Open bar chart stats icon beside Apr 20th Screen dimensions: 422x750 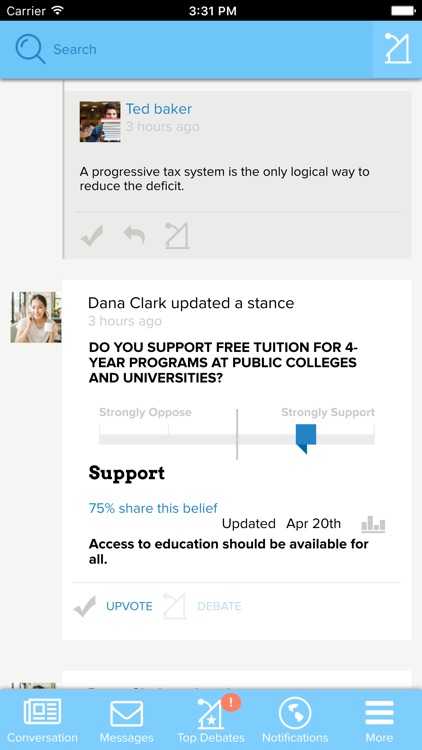click(373, 524)
